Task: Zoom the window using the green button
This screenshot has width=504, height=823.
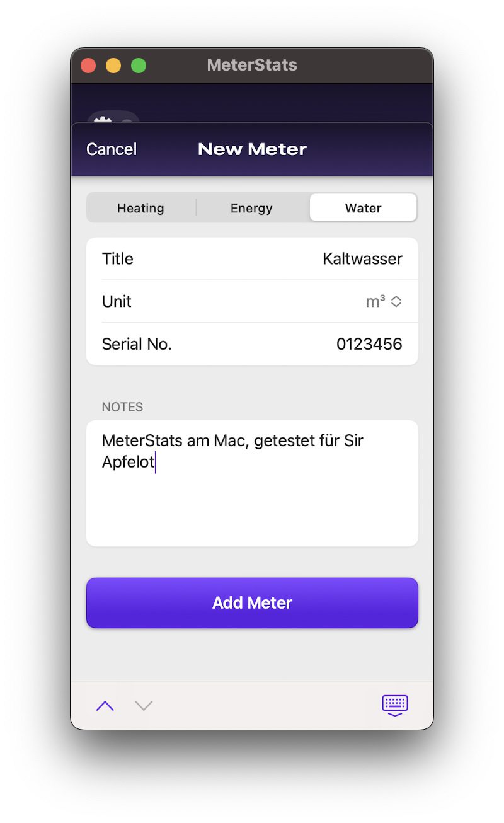Action: (x=139, y=66)
